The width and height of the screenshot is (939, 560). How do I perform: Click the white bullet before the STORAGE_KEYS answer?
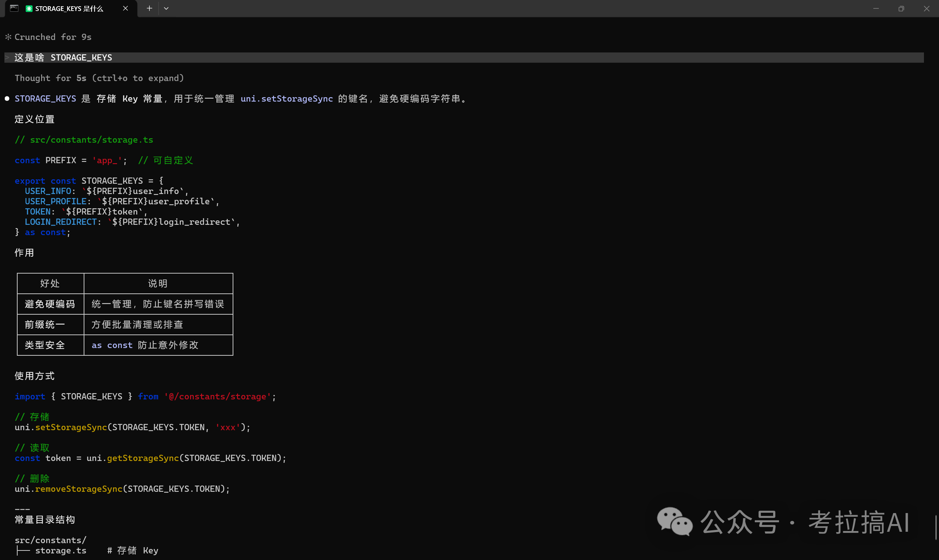coord(7,99)
